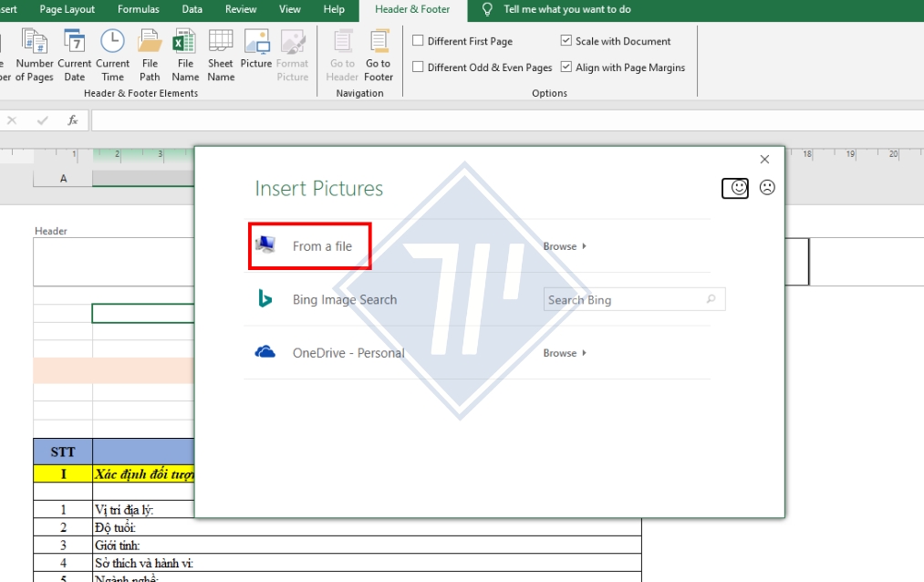Viewport: 924px width, 582px height.
Task: Insert the Sheet Name field
Action: (220, 55)
